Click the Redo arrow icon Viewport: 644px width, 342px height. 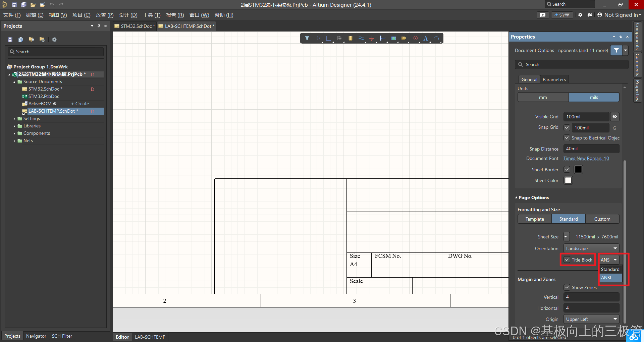pyautogui.click(x=61, y=5)
